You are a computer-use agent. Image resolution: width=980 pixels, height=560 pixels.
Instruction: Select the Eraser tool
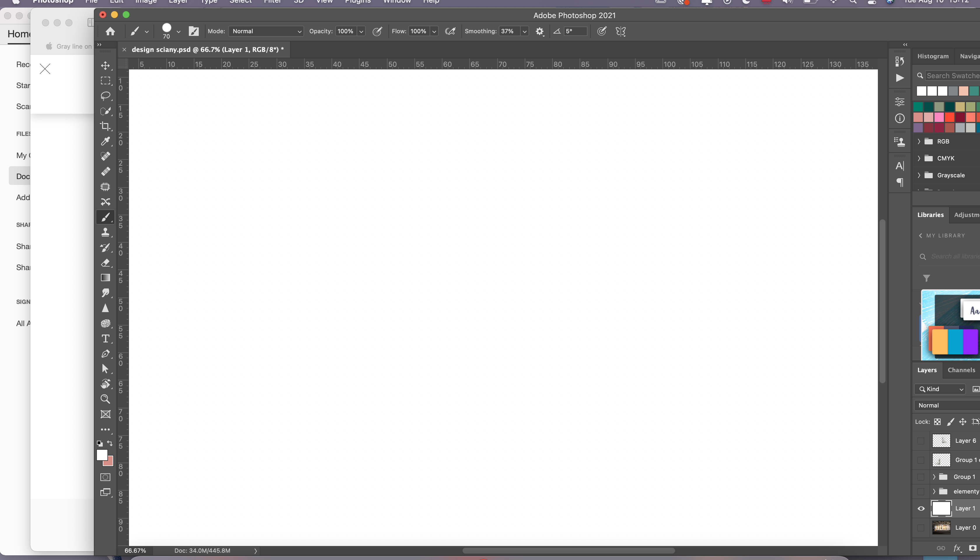click(x=105, y=263)
